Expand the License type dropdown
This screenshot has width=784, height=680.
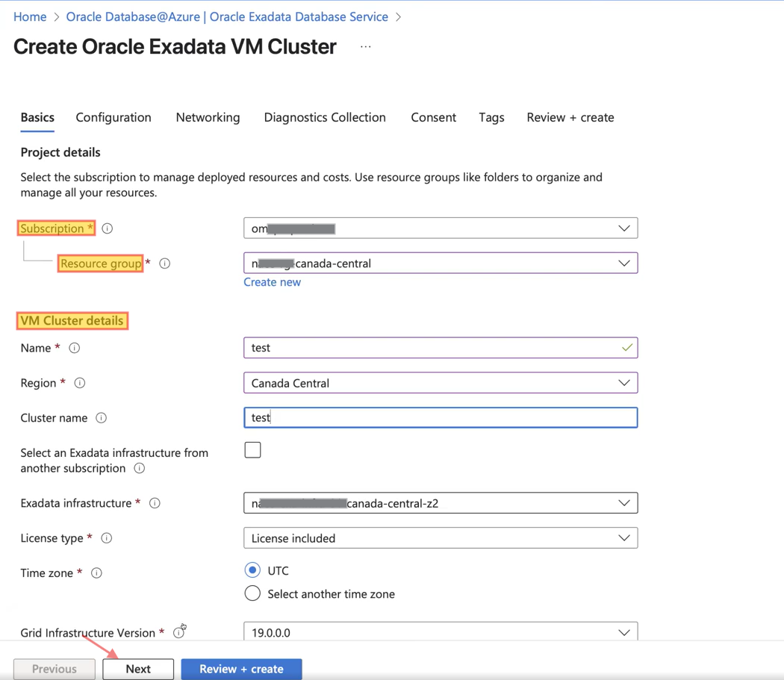click(441, 538)
